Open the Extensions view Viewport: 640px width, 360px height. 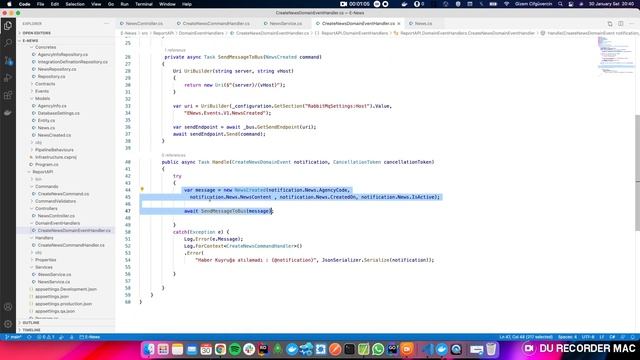pos(8,96)
